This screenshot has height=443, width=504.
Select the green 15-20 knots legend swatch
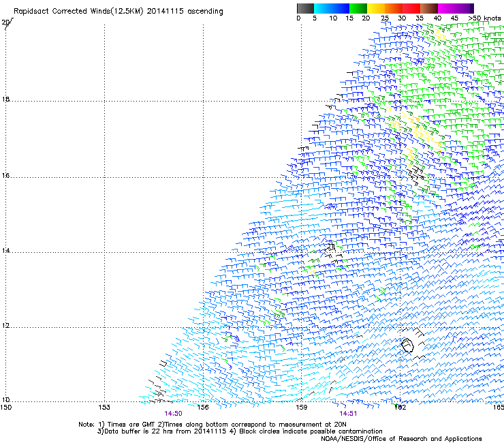[358, 8]
